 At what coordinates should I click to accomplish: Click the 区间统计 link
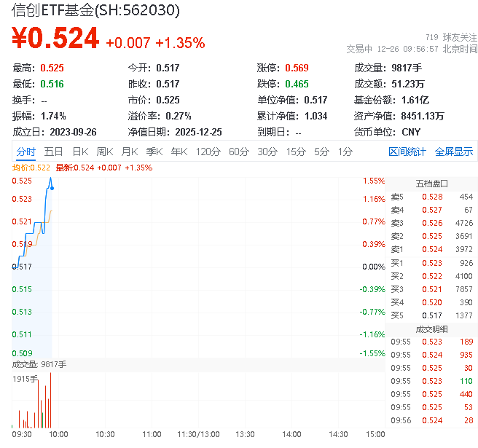(x=407, y=152)
